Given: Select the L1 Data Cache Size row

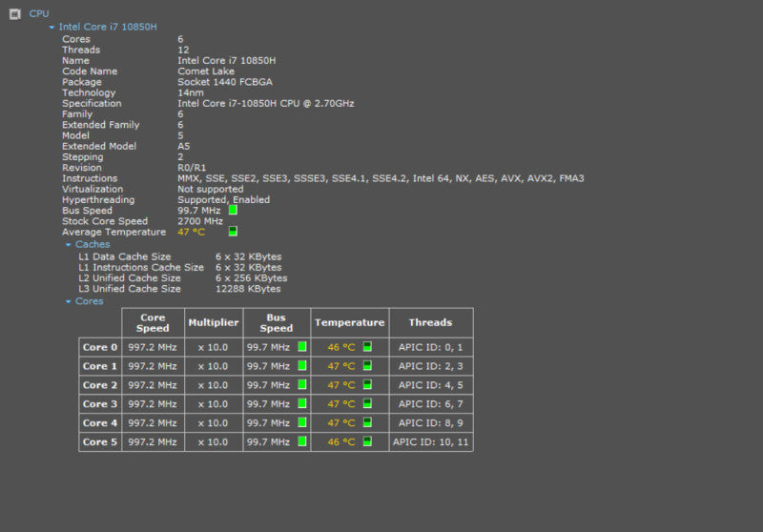Looking at the screenshot, I should click(180, 256).
